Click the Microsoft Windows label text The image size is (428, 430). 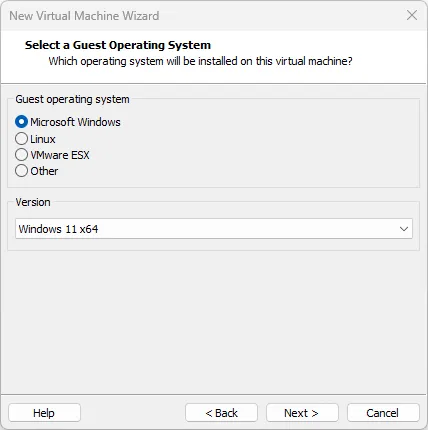click(x=75, y=122)
